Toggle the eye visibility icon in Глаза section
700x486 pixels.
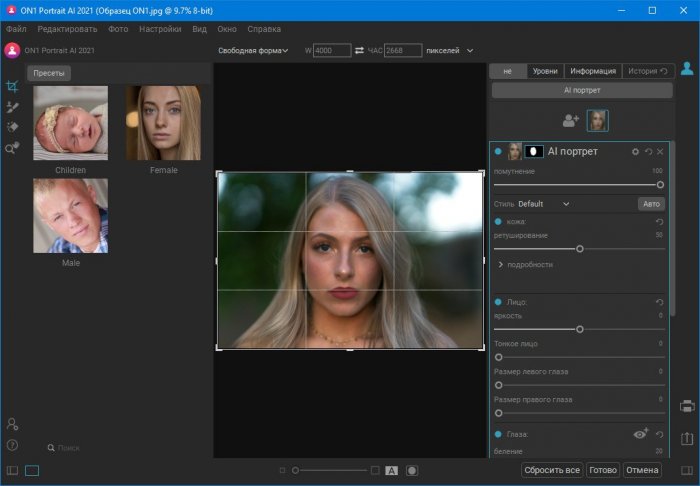point(641,434)
